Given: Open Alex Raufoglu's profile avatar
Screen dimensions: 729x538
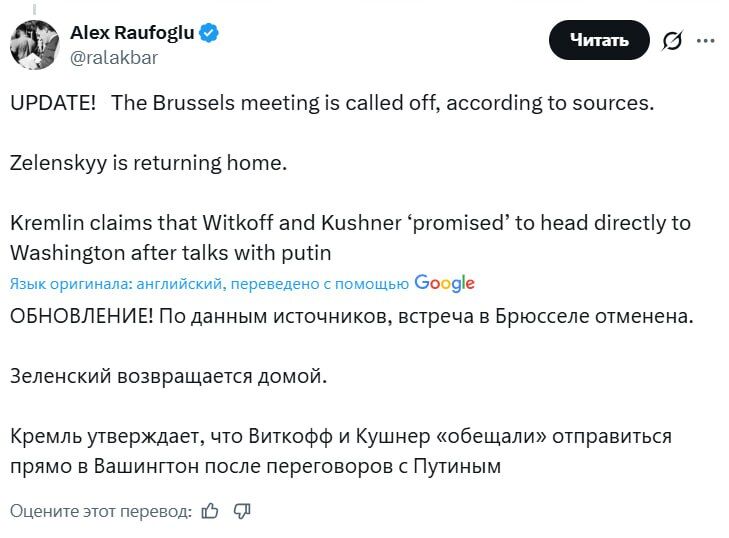Looking at the screenshot, I should click(35, 45).
